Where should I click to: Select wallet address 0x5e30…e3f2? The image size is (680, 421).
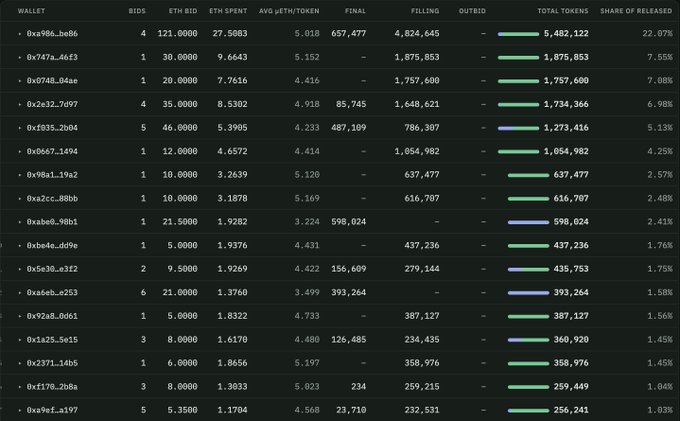click(52, 269)
